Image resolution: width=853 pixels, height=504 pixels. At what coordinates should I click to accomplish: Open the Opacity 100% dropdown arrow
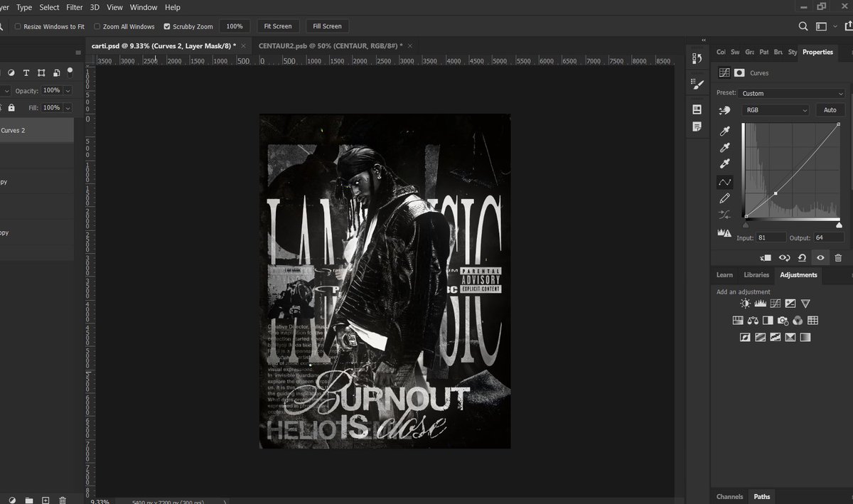pos(68,91)
